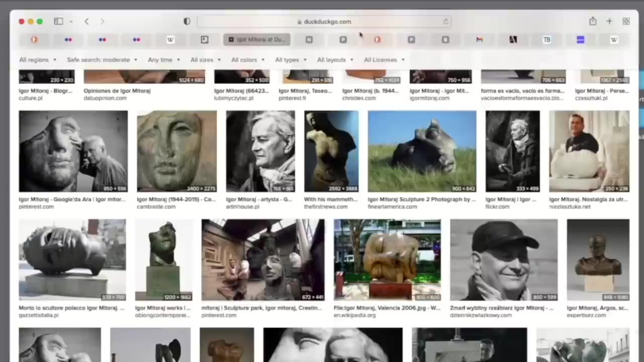This screenshot has width=644, height=362.
Task: Open the All regions filter dropdown
Action: (38, 59)
